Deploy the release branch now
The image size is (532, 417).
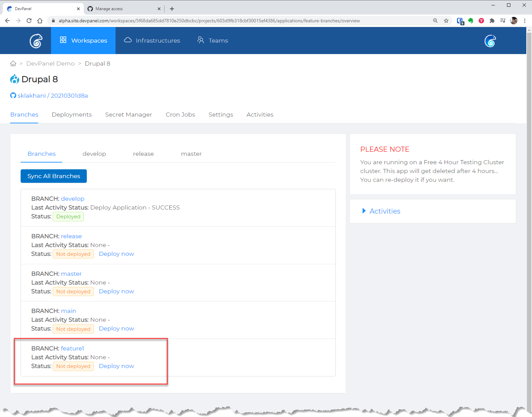pyautogui.click(x=116, y=254)
